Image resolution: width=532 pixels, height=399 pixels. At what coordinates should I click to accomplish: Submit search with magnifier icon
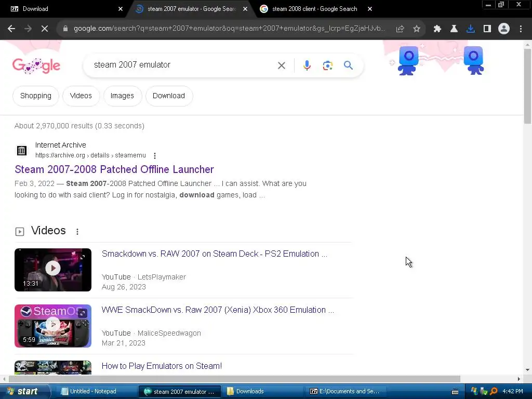(x=348, y=65)
